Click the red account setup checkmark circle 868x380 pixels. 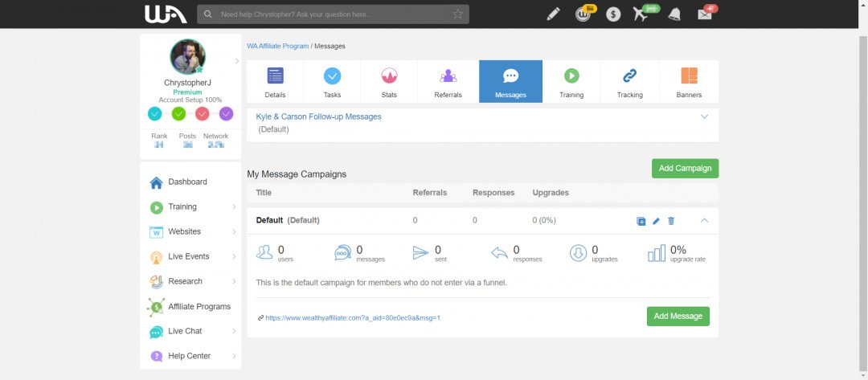click(x=202, y=114)
